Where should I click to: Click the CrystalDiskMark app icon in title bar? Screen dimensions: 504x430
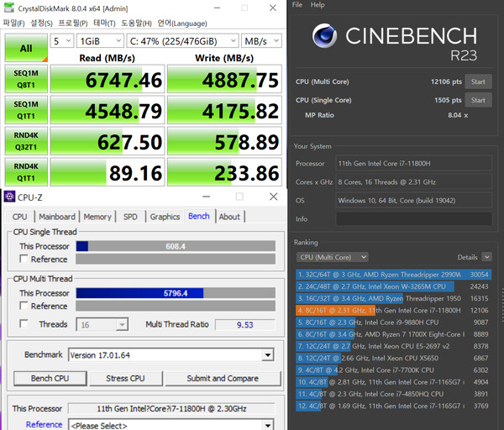coord(8,8)
